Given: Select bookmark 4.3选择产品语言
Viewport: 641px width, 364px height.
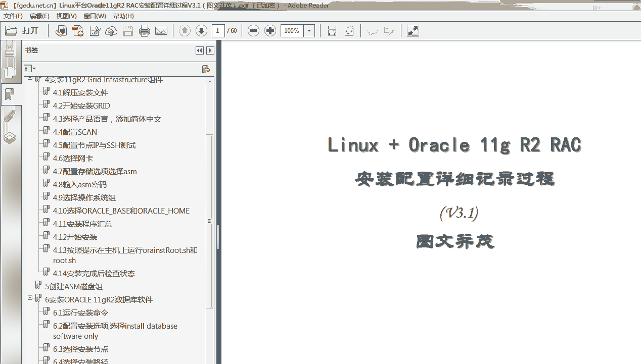Looking at the screenshot, I should 107,119.
